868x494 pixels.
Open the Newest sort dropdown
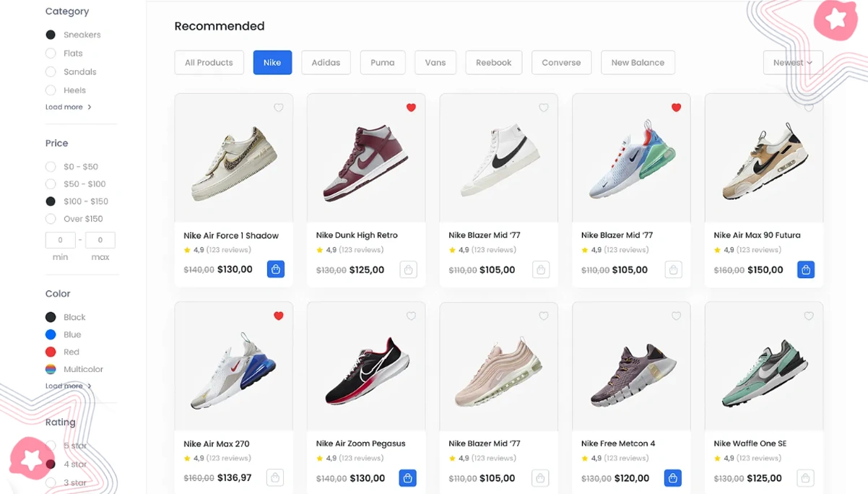(793, 63)
